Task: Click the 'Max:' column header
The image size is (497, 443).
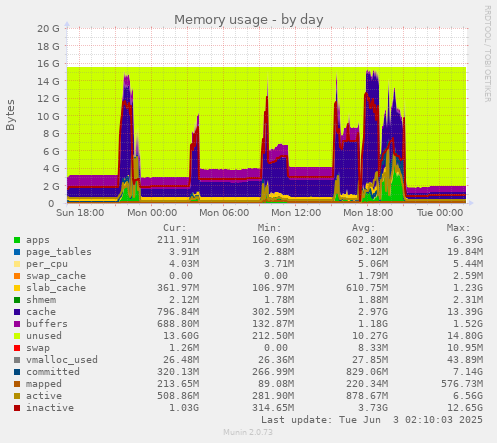Action: click(458, 228)
